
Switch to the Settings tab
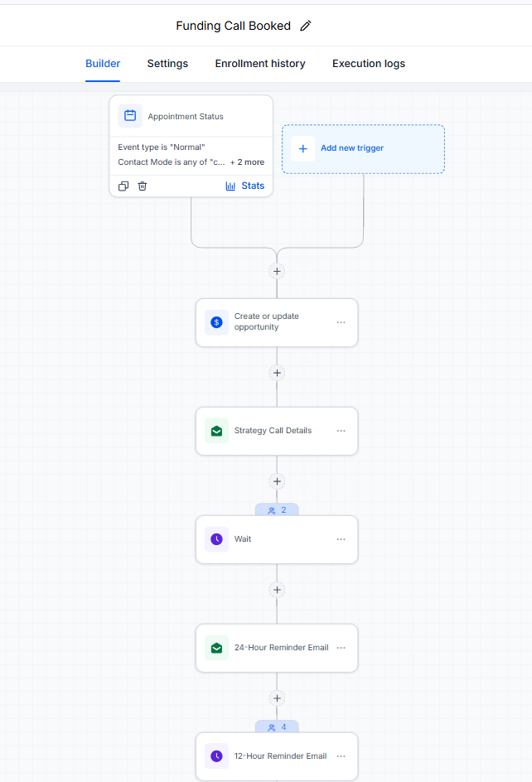click(x=167, y=64)
